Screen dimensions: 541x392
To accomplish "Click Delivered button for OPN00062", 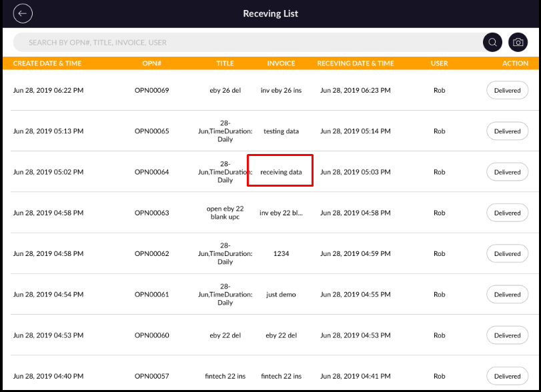I will [x=507, y=254].
